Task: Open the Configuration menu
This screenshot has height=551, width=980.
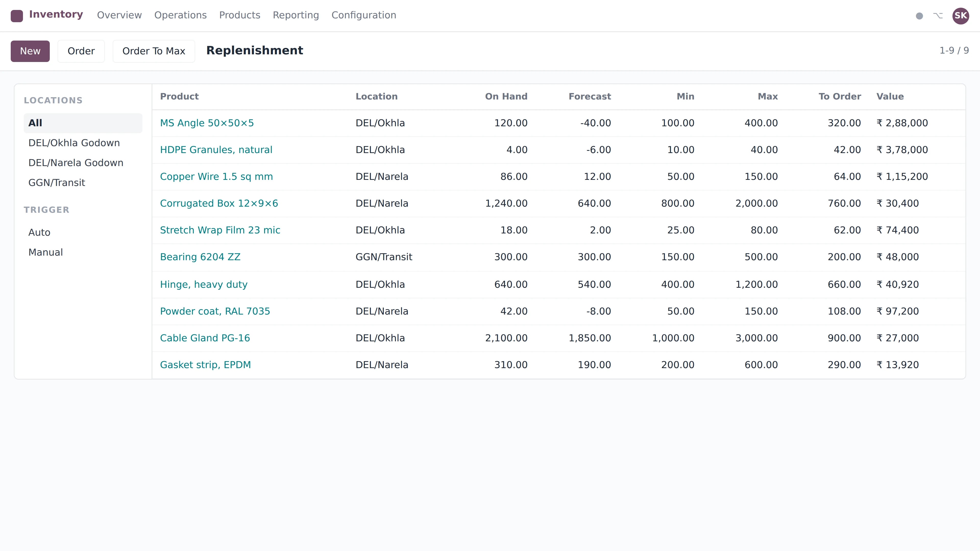Action: 364,15
